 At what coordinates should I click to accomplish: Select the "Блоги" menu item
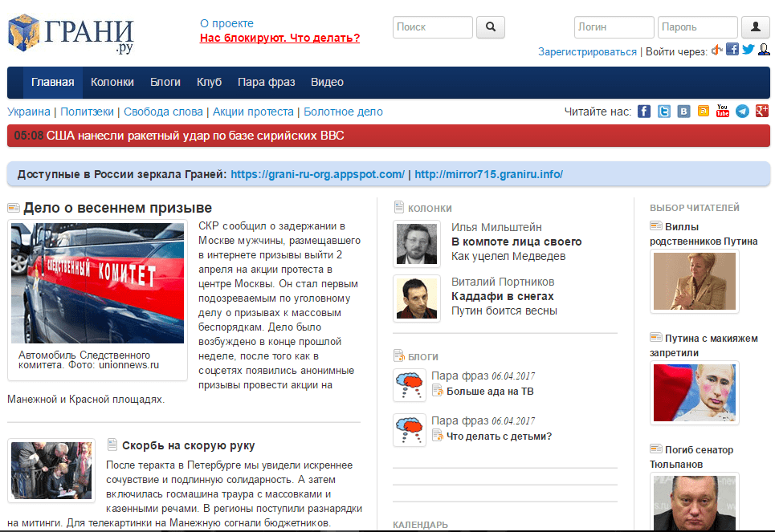(x=165, y=82)
